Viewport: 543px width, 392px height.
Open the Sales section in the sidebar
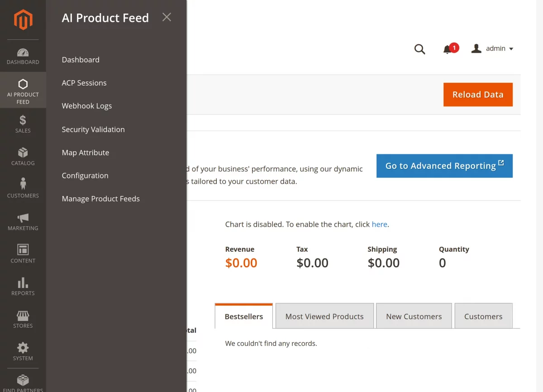click(23, 123)
